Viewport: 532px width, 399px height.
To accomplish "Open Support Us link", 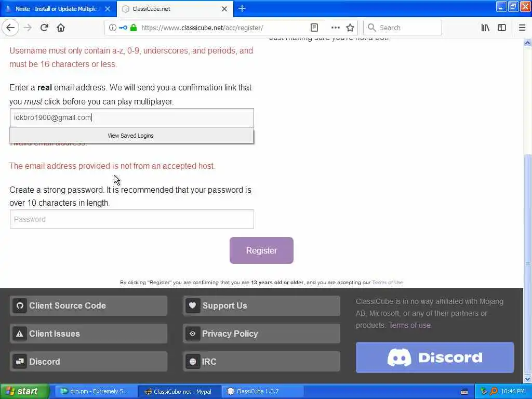I will 261,305.
